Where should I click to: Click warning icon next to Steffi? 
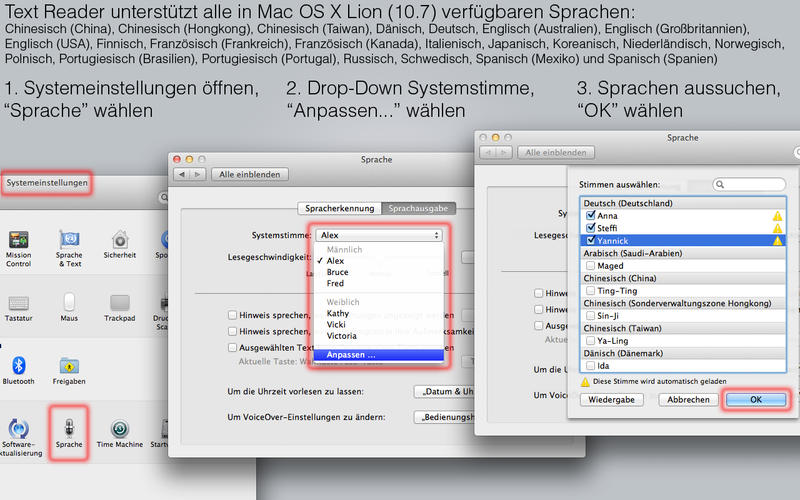(x=777, y=228)
